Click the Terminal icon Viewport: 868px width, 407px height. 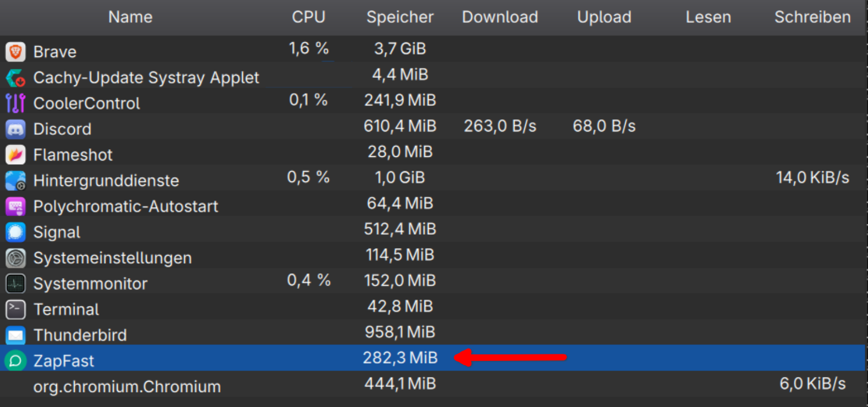[x=16, y=309]
